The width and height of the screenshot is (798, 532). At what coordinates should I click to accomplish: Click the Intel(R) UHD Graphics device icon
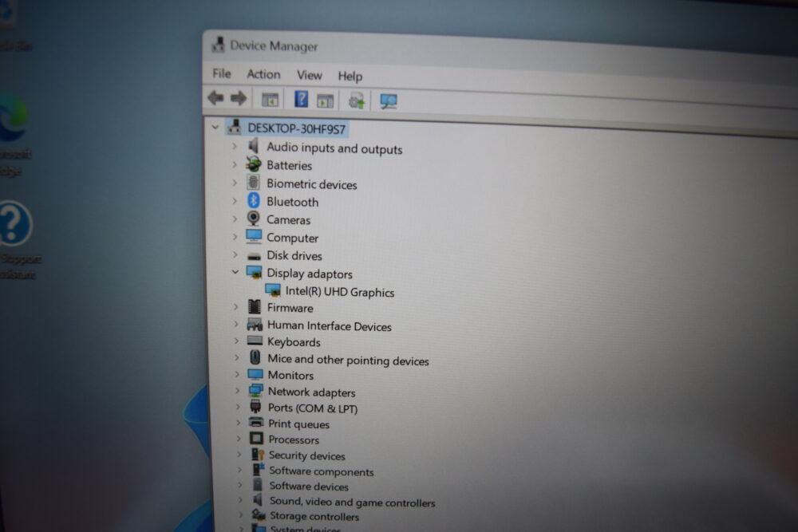pos(273,290)
